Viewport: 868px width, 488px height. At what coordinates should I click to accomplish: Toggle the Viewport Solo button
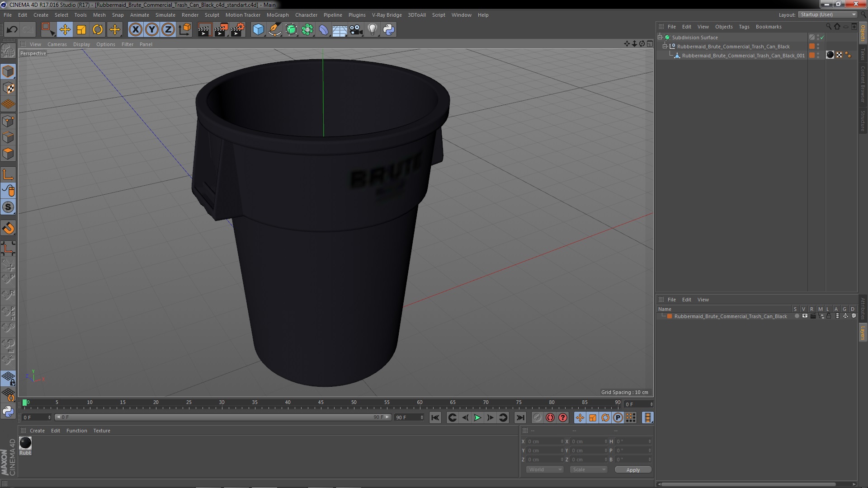(x=8, y=207)
